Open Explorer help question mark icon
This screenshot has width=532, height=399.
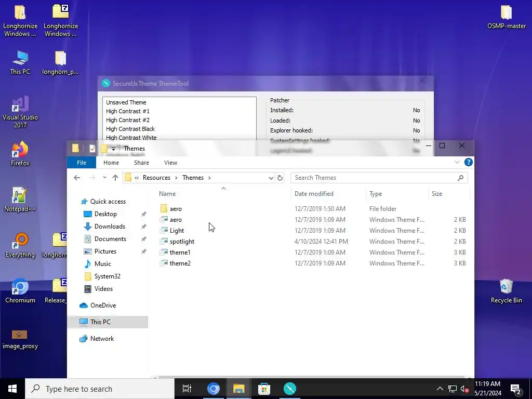[x=469, y=162]
